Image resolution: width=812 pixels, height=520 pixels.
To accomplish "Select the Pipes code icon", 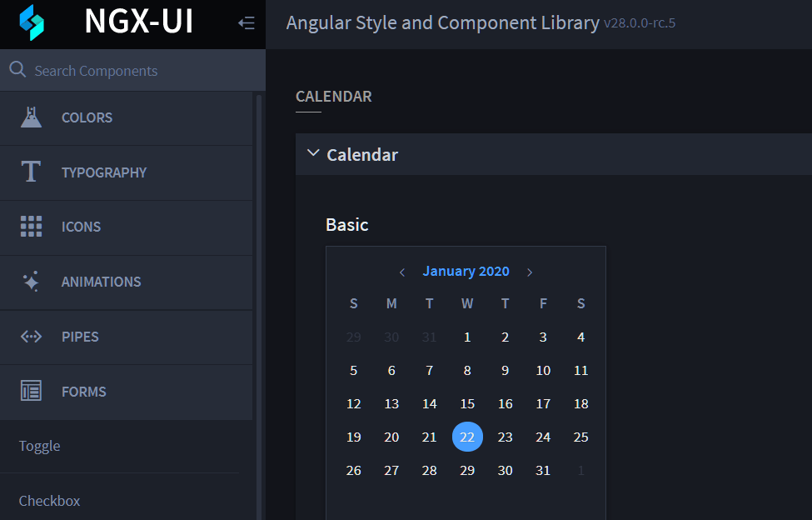I will pyautogui.click(x=31, y=337).
